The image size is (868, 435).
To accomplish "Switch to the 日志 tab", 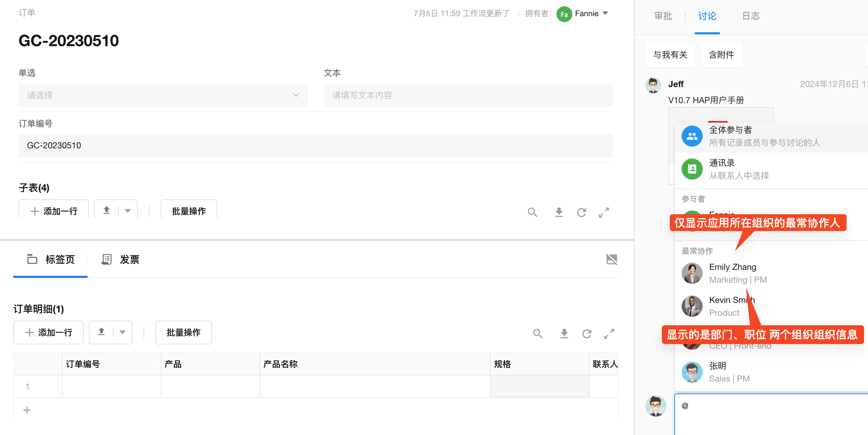I will [x=750, y=16].
